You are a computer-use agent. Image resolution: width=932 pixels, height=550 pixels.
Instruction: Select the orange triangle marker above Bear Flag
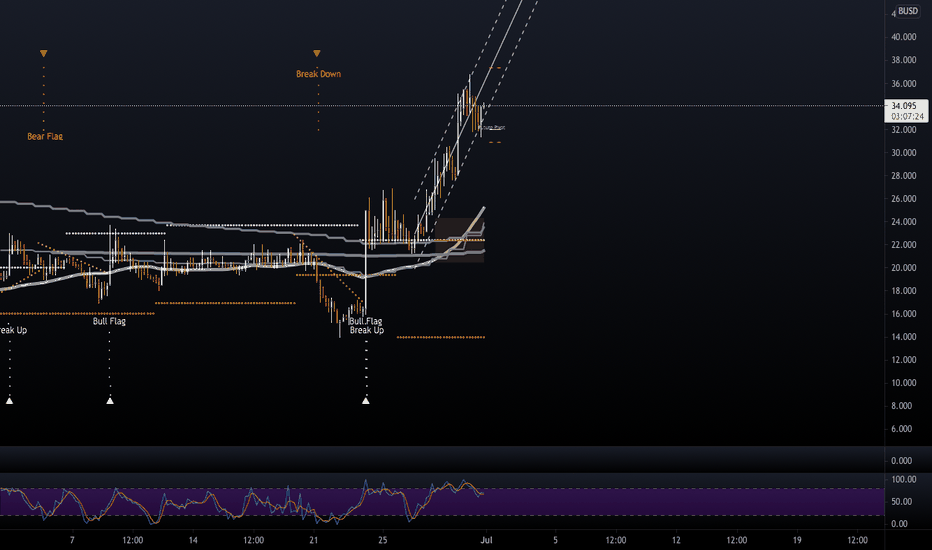(x=43, y=54)
